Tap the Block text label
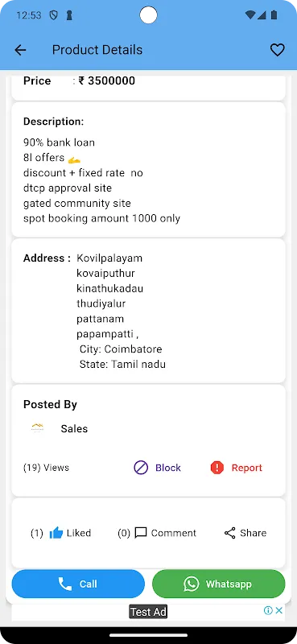 click(168, 468)
